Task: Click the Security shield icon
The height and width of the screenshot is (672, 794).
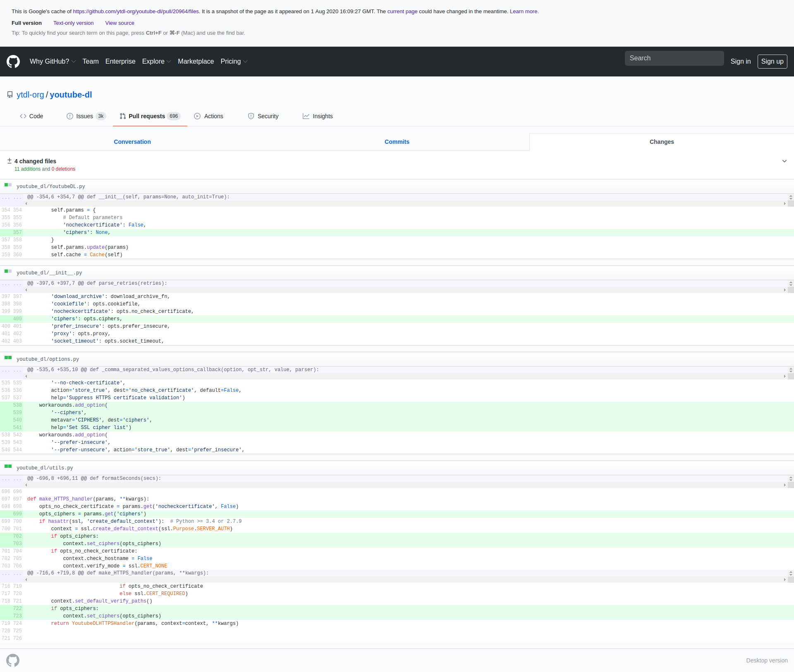Action: pyautogui.click(x=251, y=116)
